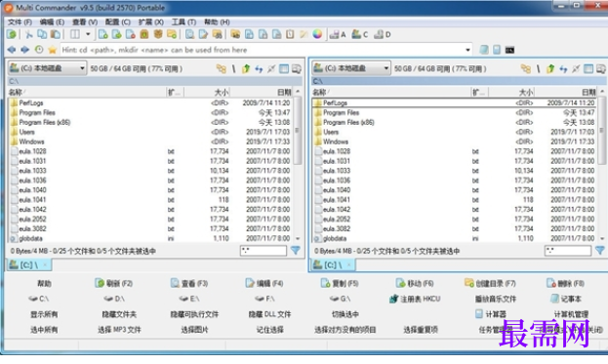Open the history clock icon
This screenshot has height=364, width=608.
click(39, 50)
